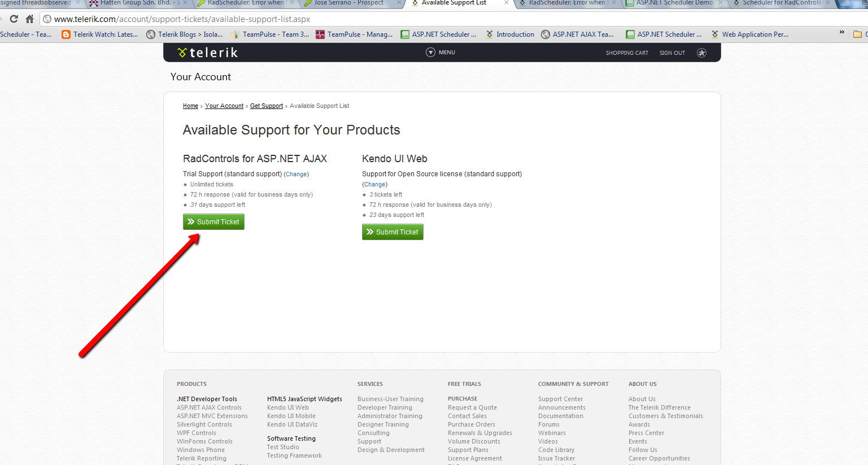The width and height of the screenshot is (868, 465).
Task: Open Code Library footer link
Action: tap(556, 450)
